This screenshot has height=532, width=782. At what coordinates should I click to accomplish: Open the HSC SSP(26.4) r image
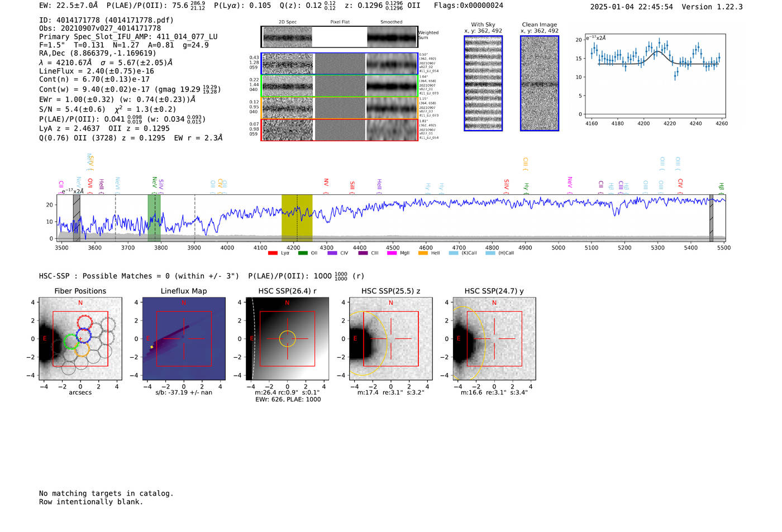click(x=287, y=339)
